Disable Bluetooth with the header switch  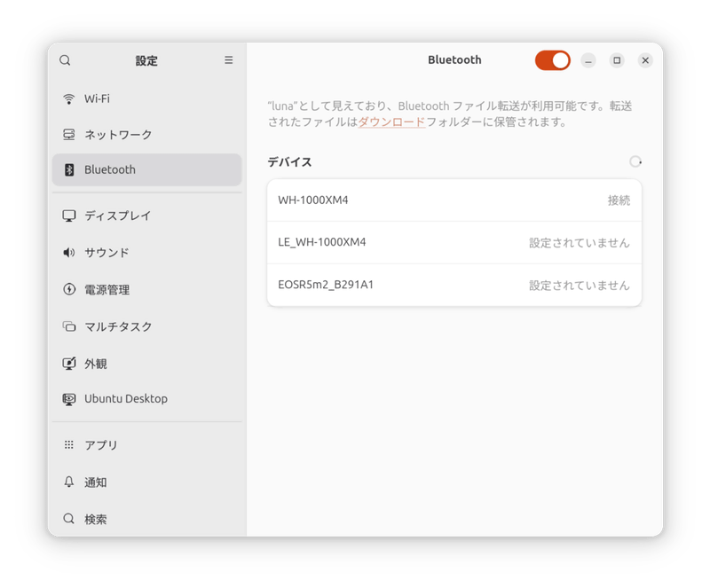tap(552, 59)
